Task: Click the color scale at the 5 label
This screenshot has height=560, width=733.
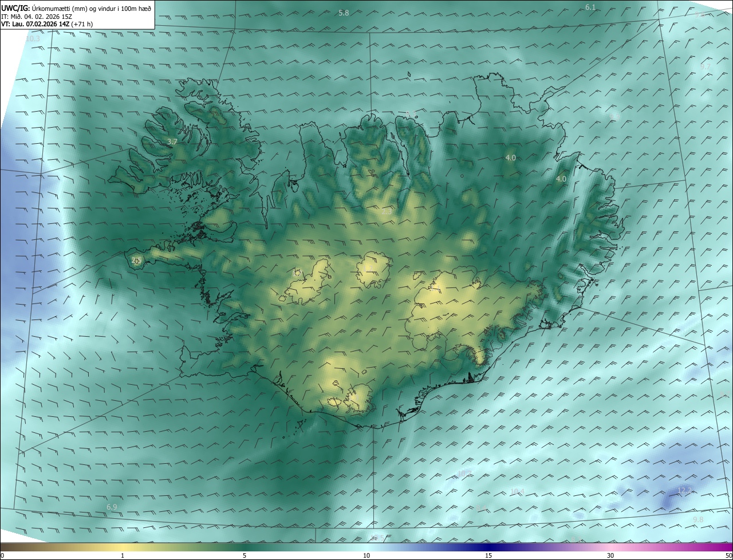Action: point(245,555)
